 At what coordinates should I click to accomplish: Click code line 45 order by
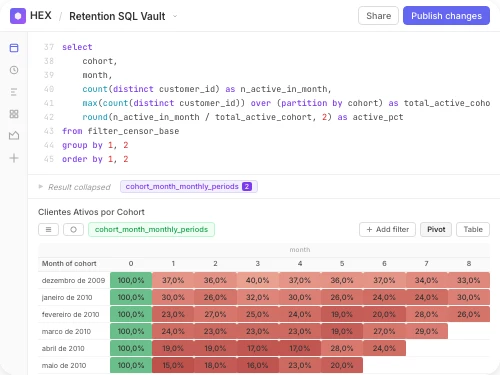point(95,159)
